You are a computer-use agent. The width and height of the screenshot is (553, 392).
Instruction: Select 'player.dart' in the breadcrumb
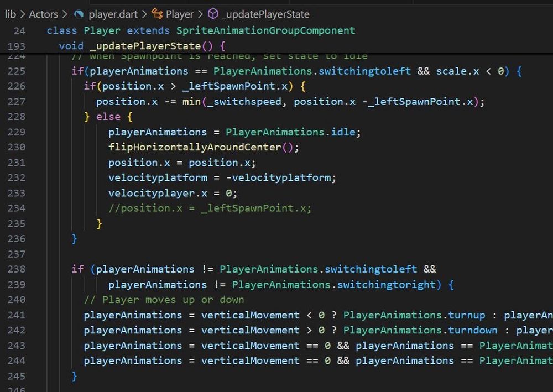(113, 14)
